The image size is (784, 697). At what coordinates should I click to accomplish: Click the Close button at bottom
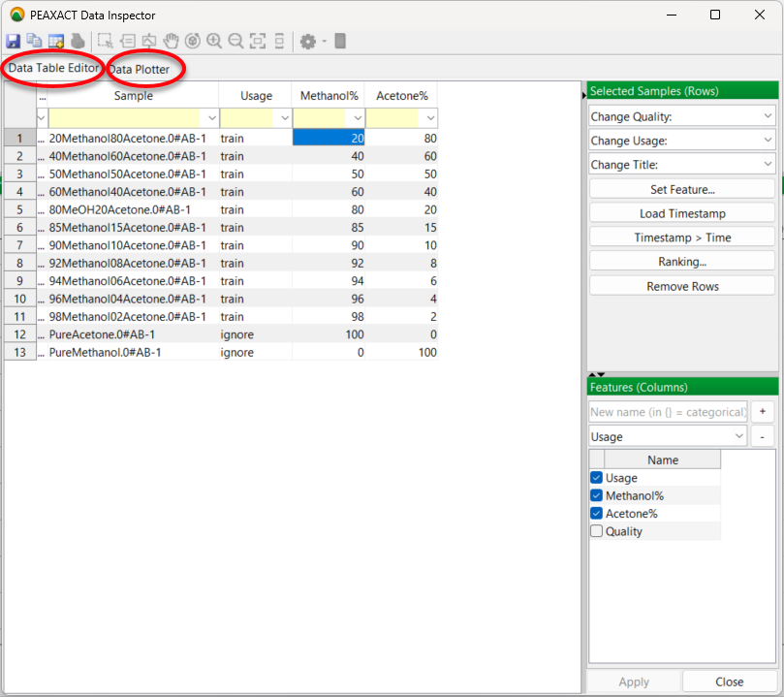pyautogui.click(x=729, y=681)
